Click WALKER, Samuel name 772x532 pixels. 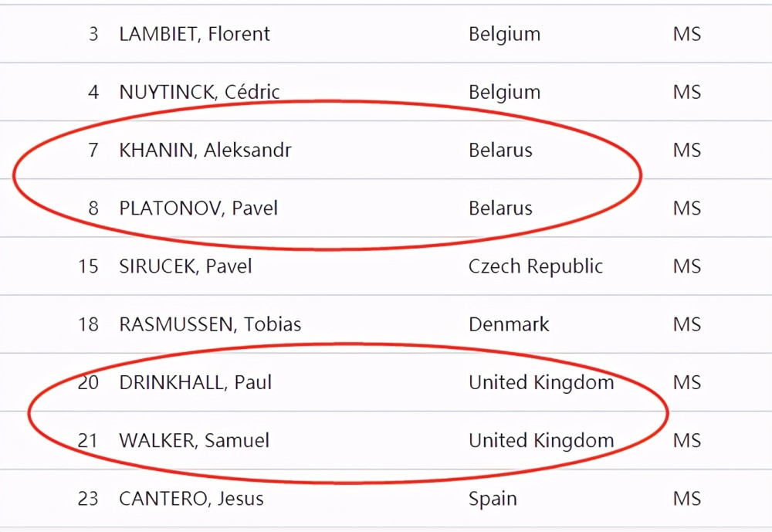click(195, 441)
